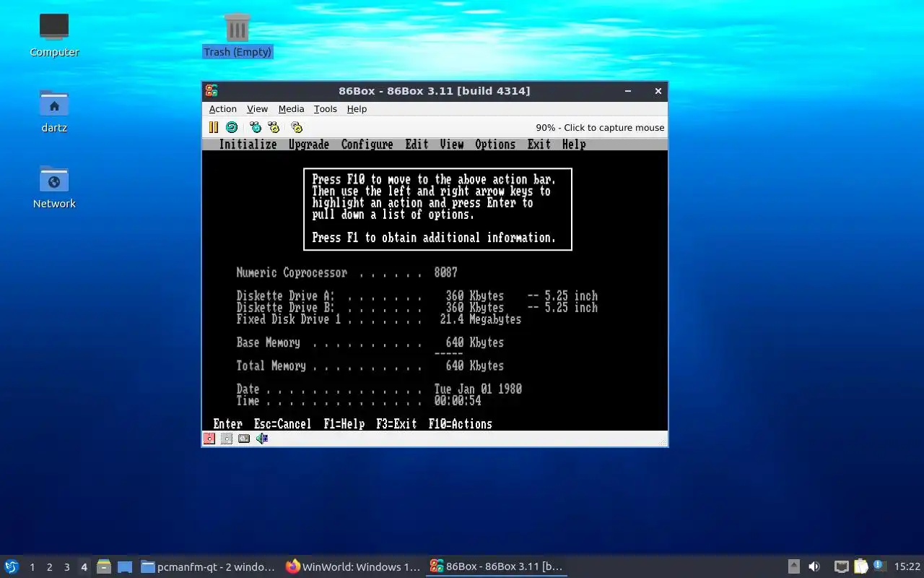
Task: Click the emulated time value 00:00:54
Action: coord(458,400)
